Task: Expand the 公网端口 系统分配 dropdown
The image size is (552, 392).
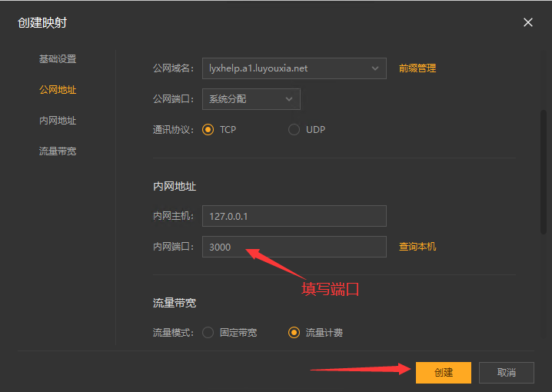Action: (x=251, y=99)
